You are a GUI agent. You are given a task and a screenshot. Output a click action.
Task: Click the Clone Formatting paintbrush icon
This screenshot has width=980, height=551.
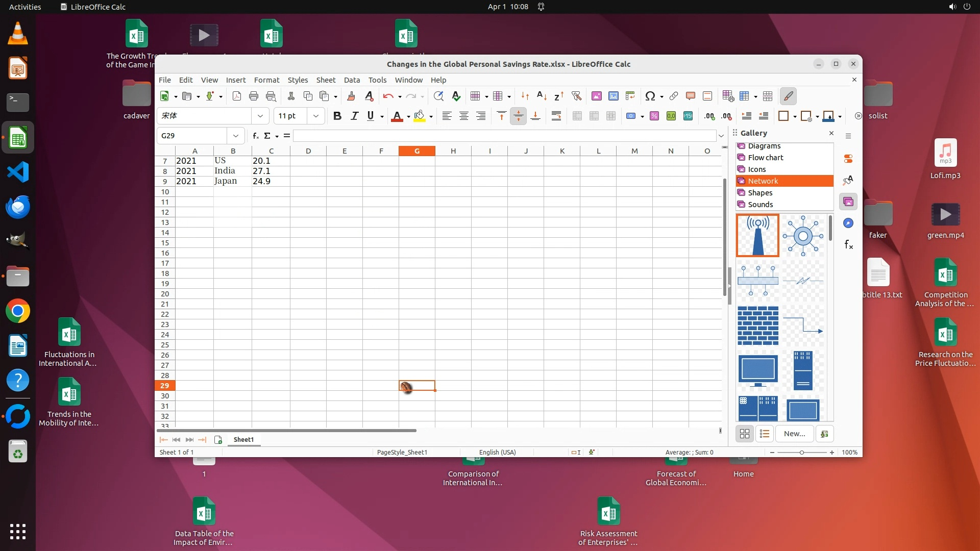point(351,96)
